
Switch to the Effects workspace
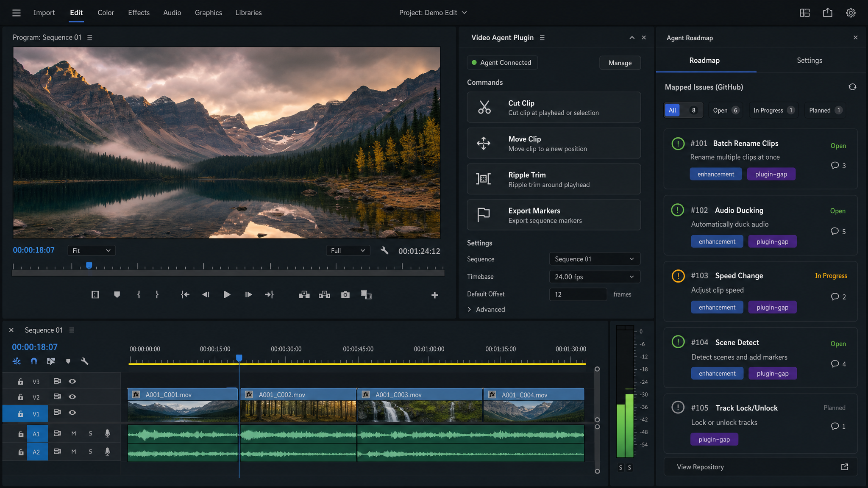(139, 13)
